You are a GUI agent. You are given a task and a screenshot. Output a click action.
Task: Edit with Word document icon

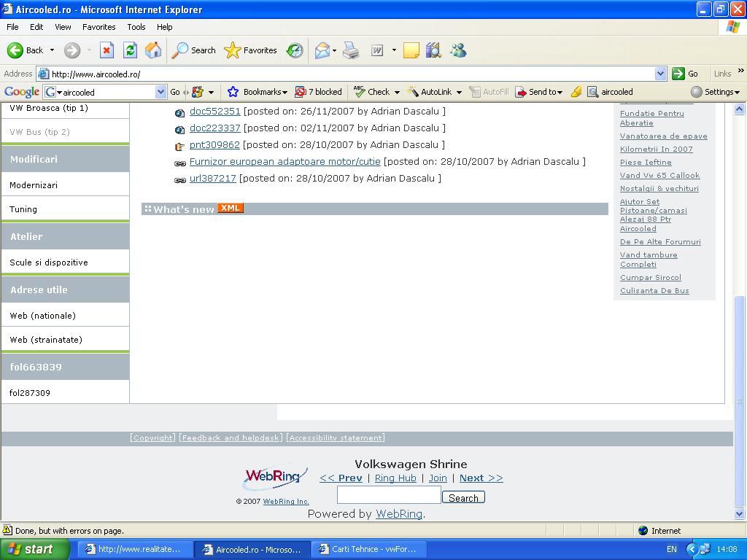[x=377, y=50]
